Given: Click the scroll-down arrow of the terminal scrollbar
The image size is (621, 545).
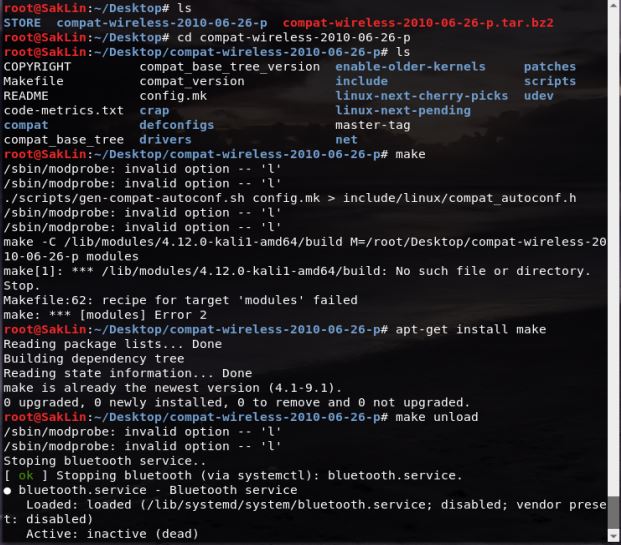Looking at the screenshot, I should point(614,537).
